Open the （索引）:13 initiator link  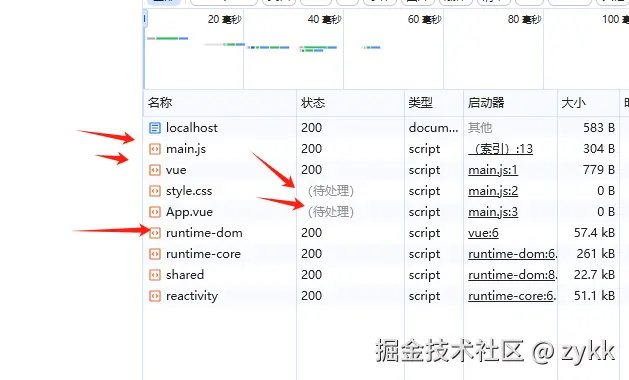pos(501,149)
